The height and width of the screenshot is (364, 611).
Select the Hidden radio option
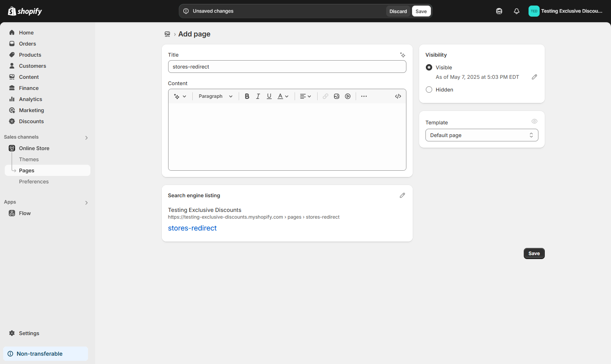click(x=429, y=90)
